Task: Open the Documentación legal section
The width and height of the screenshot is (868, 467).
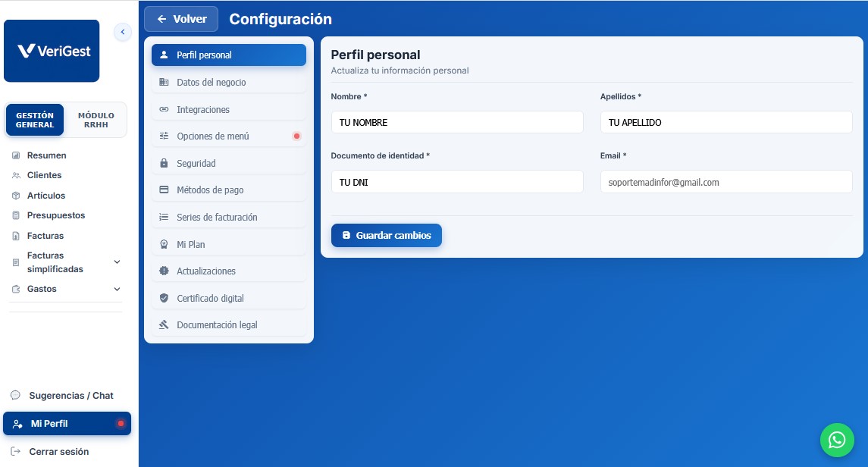Action: (x=229, y=324)
